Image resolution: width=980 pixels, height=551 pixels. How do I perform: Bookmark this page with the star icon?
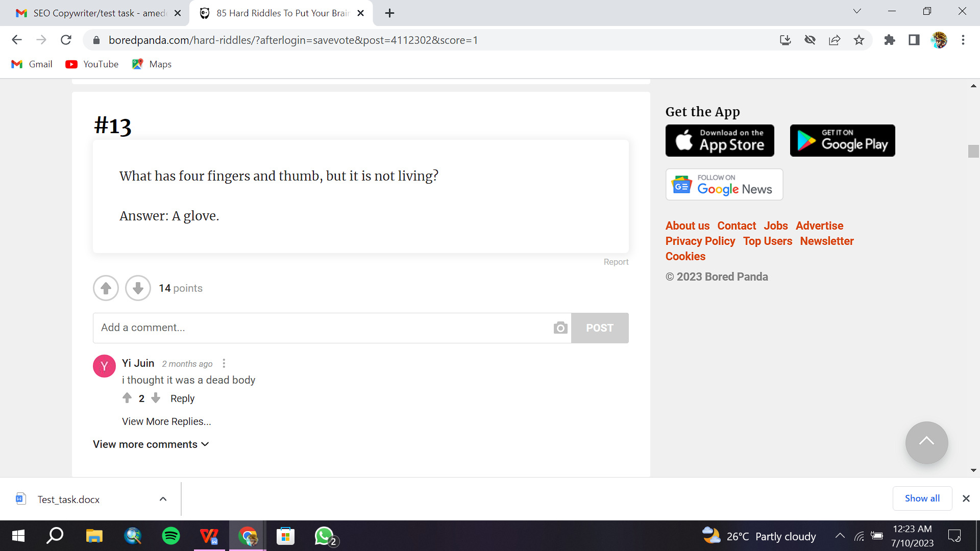[859, 40]
